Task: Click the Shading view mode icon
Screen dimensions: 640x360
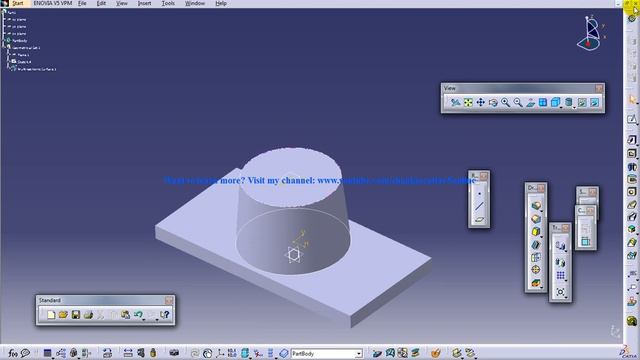Action: [x=569, y=102]
